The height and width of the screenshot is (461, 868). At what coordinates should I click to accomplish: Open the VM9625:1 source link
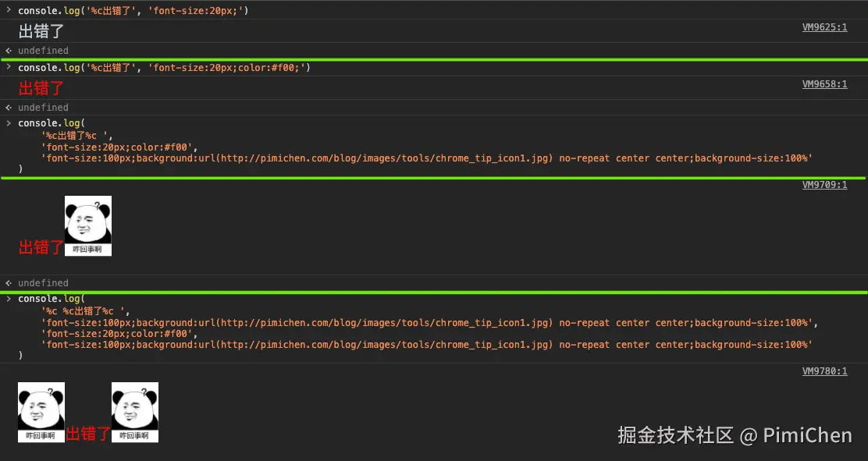[x=824, y=27]
